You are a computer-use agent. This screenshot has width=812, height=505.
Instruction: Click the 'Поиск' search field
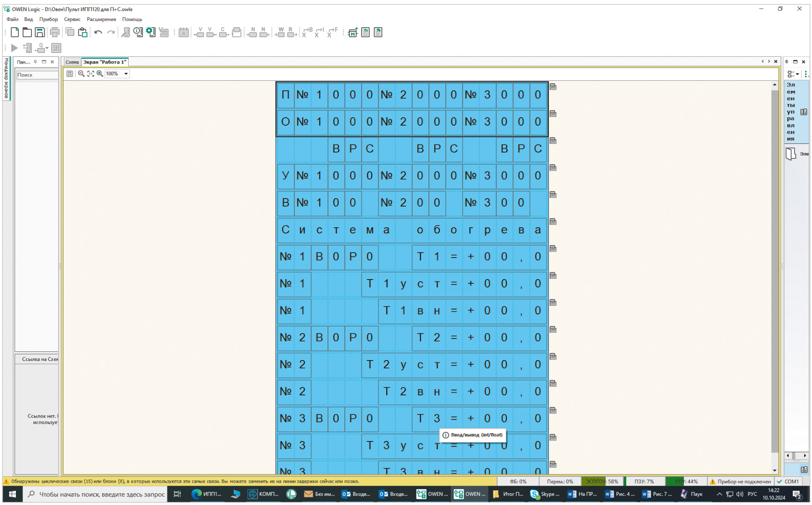pyautogui.click(x=37, y=75)
